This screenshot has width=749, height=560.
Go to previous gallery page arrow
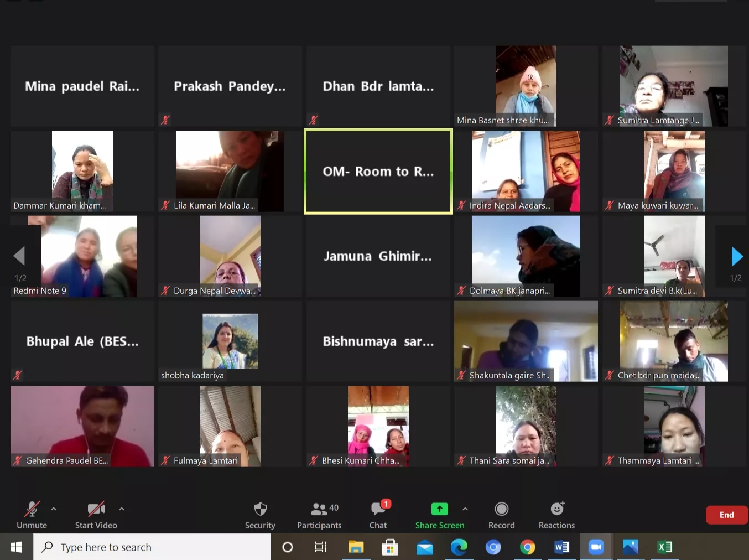(19, 256)
